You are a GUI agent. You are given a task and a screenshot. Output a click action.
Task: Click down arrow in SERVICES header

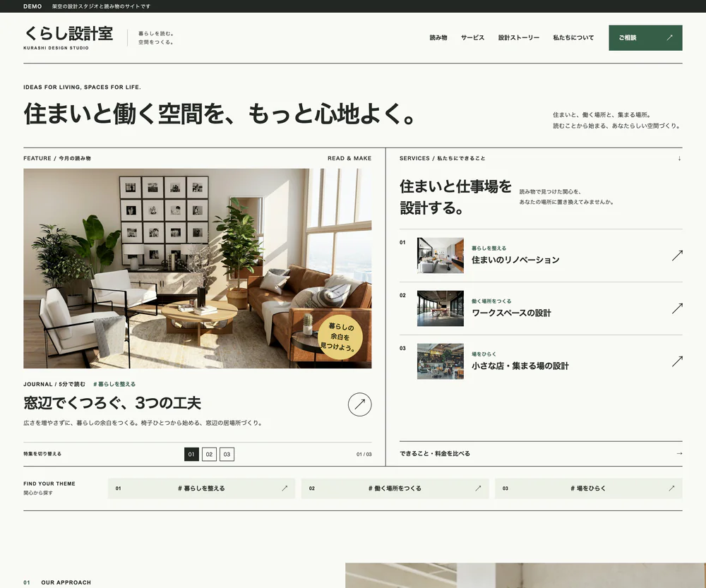click(x=679, y=159)
